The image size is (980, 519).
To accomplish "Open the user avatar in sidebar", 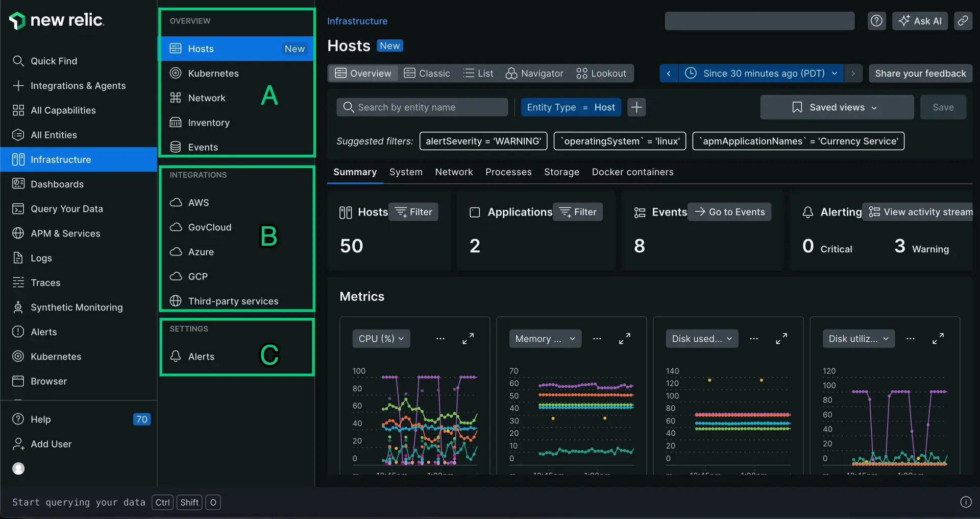I will 18,468.
